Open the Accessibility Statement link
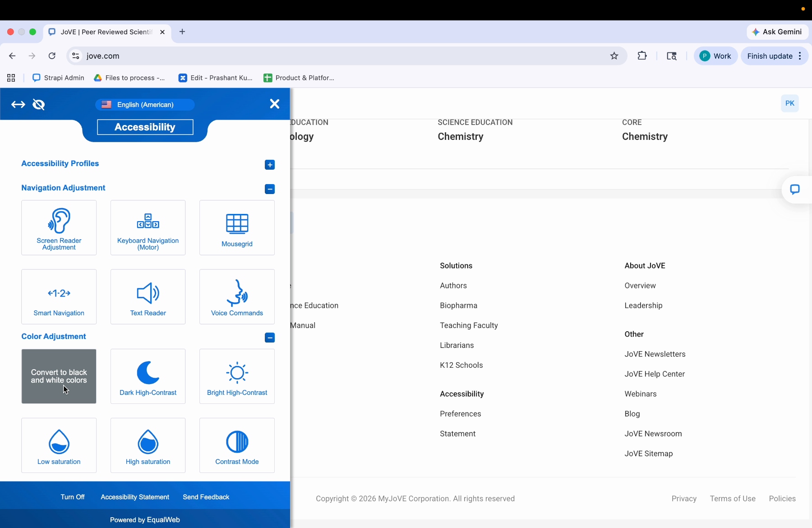This screenshot has height=528, width=812. point(135,497)
